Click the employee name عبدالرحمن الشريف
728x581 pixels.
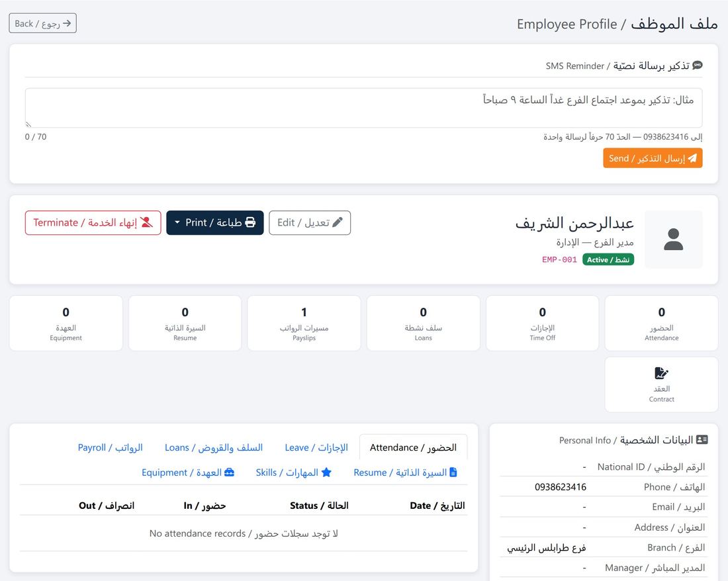click(574, 223)
